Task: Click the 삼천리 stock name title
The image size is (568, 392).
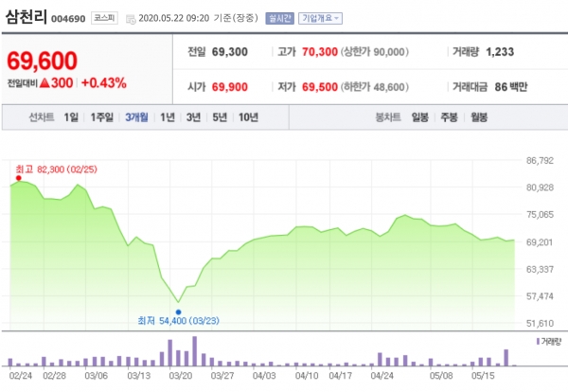Action: [27, 17]
